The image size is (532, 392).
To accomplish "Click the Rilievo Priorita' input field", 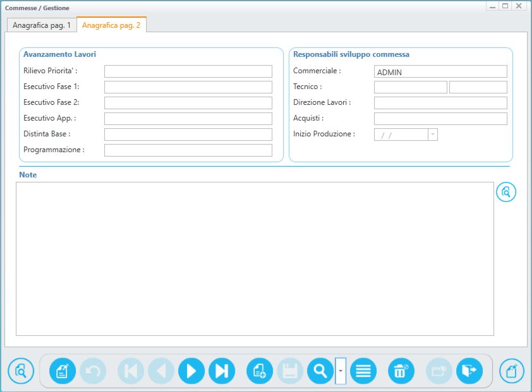I will (188, 71).
